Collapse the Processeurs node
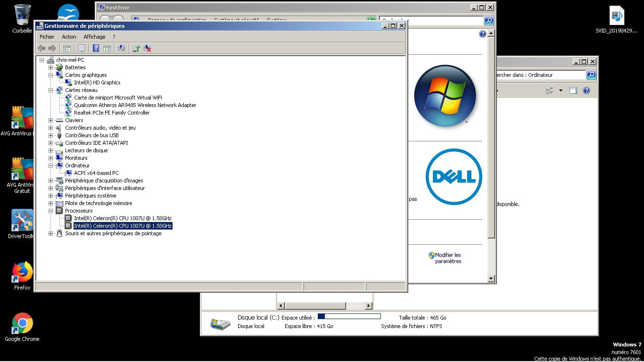 click(x=51, y=211)
